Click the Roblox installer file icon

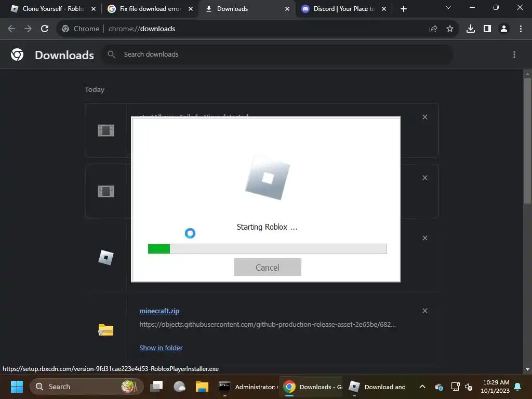click(x=106, y=258)
